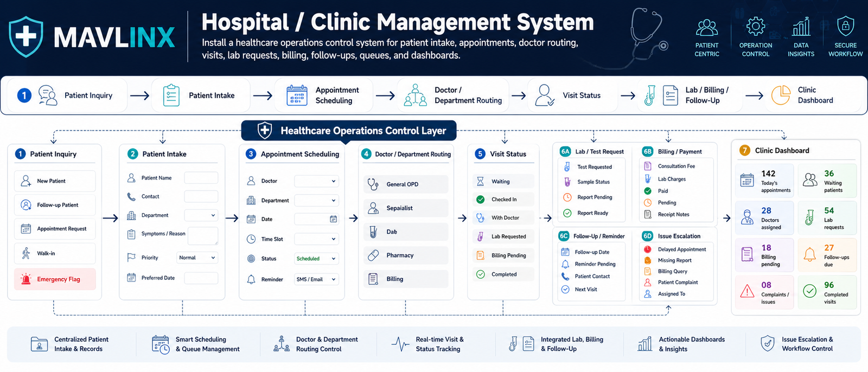Click the Data Insights chart icon
This screenshot has width=868, height=372.
point(801,27)
